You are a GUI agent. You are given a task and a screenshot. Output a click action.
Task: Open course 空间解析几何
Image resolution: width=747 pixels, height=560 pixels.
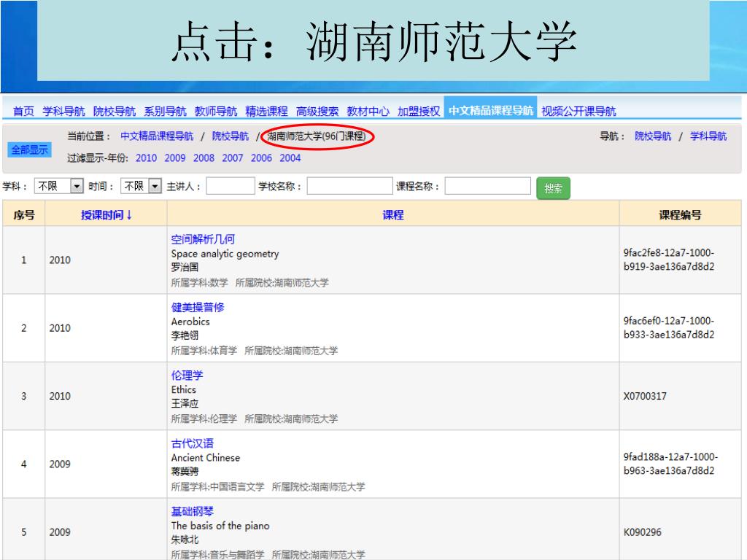[203, 239]
